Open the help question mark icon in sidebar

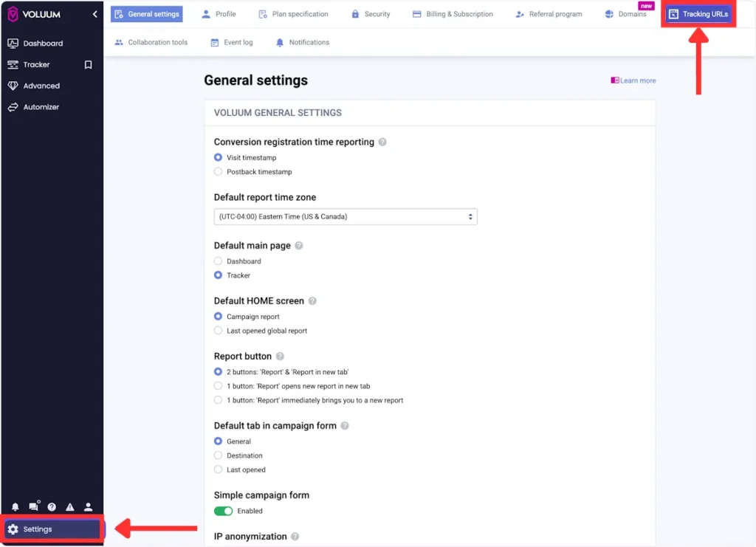tap(52, 506)
